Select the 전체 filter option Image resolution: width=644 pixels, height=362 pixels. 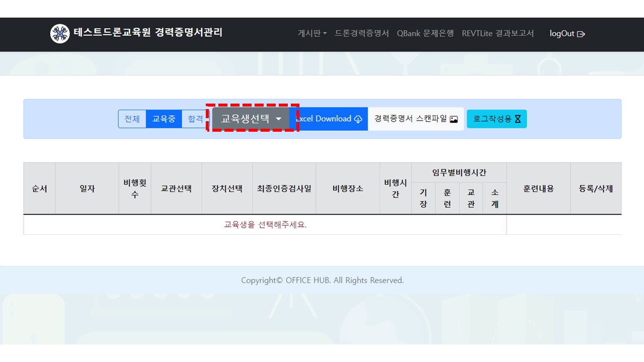(132, 119)
